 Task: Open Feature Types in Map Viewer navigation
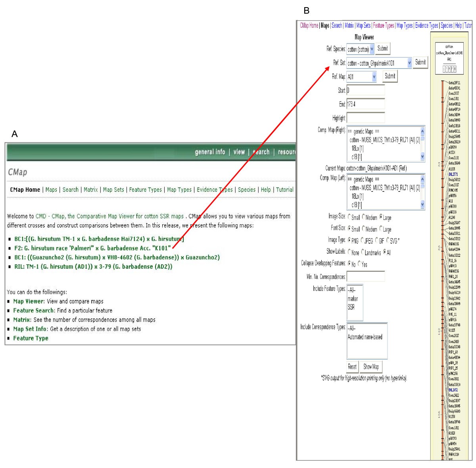[x=384, y=26]
